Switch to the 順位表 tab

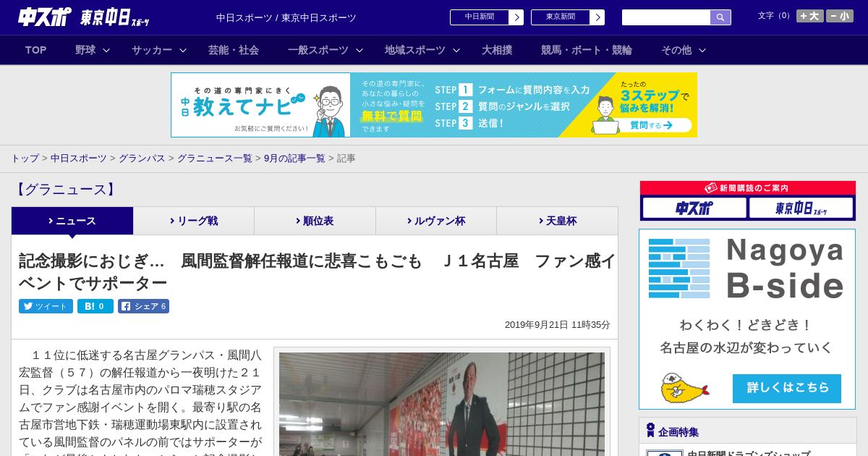click(315, 221)
